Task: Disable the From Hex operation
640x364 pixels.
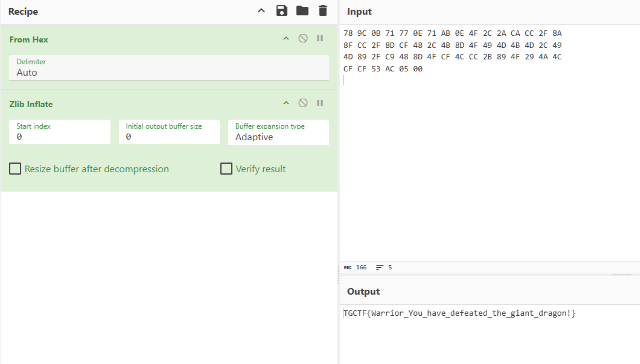Action: [x=303, y=39]
